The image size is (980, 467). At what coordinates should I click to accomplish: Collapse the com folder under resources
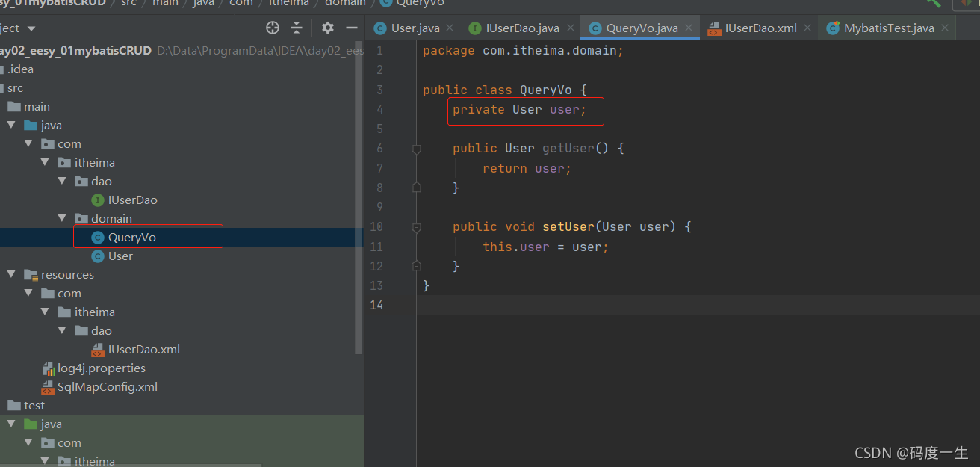28,293
